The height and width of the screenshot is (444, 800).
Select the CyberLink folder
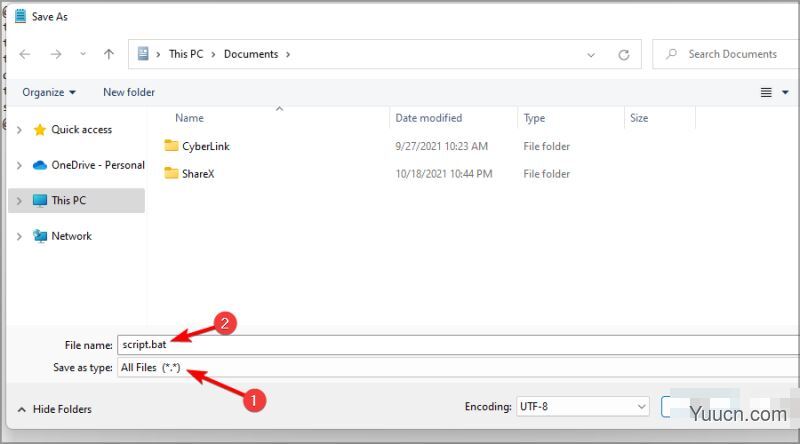pyautogui.click(x=206, y=146)
